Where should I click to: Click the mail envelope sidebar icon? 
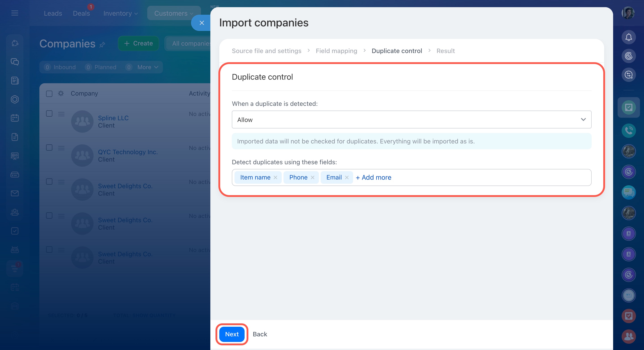point(15,193)
